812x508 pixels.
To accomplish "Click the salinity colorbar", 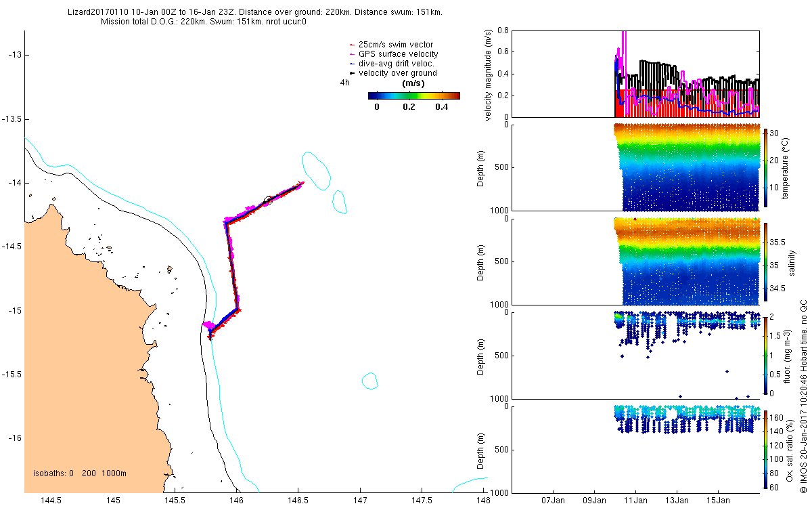I will click(x=765, y=261).
